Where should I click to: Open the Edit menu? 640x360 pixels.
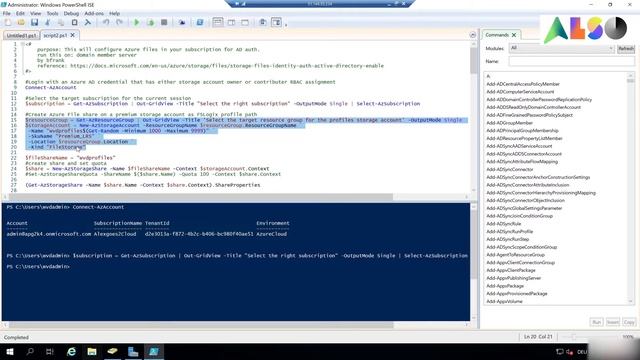pyautogui.click(x=20, y=13)
